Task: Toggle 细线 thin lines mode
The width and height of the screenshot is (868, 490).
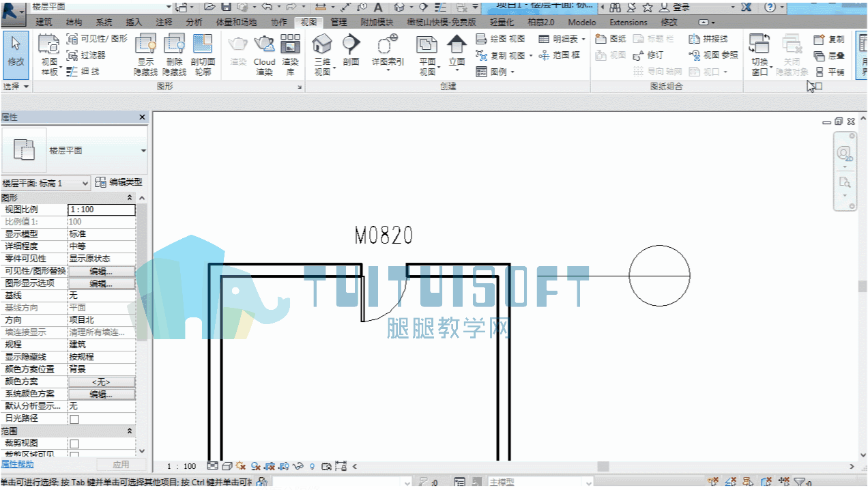Action: coord(83,71)
